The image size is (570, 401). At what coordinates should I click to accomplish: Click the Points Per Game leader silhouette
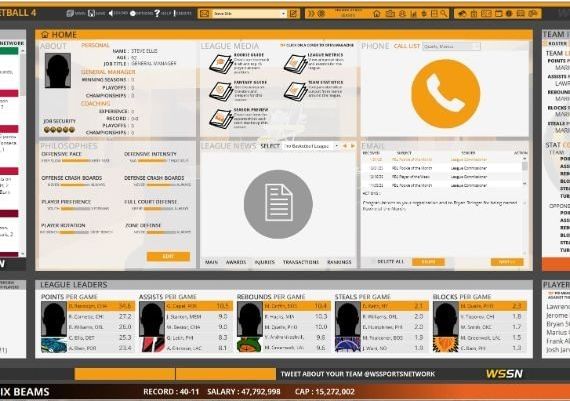[54, 320]
